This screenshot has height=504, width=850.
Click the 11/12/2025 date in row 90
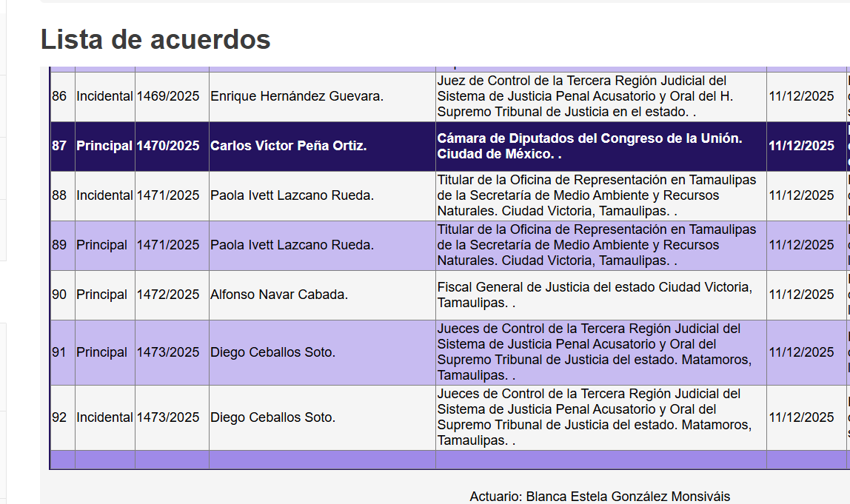[x=801, y=295]
